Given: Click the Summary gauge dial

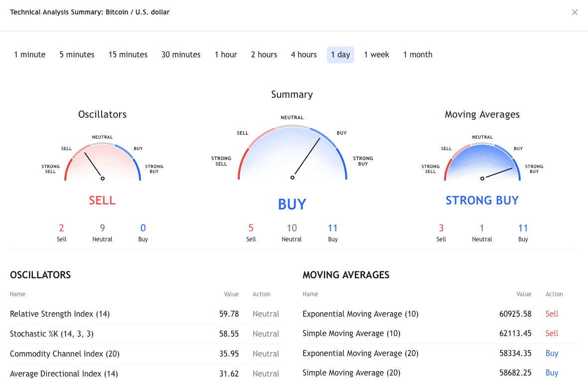Looking at the screenshot, I should 292,155.
